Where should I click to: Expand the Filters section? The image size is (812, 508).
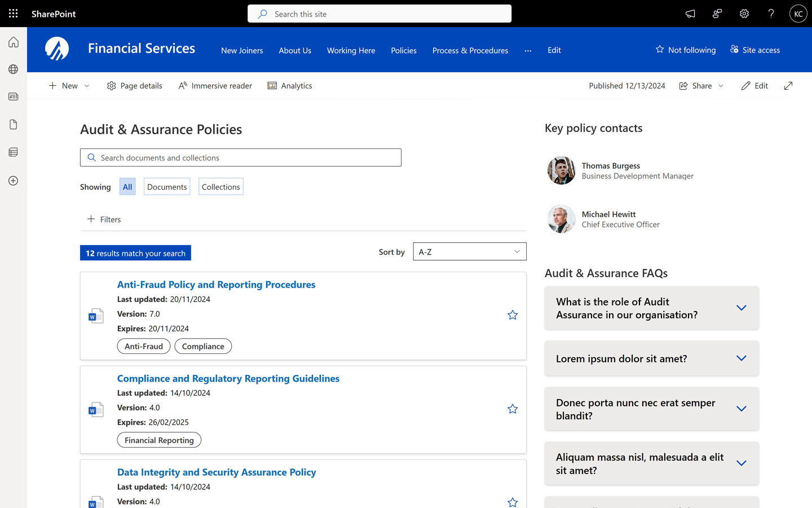[104, 219]
